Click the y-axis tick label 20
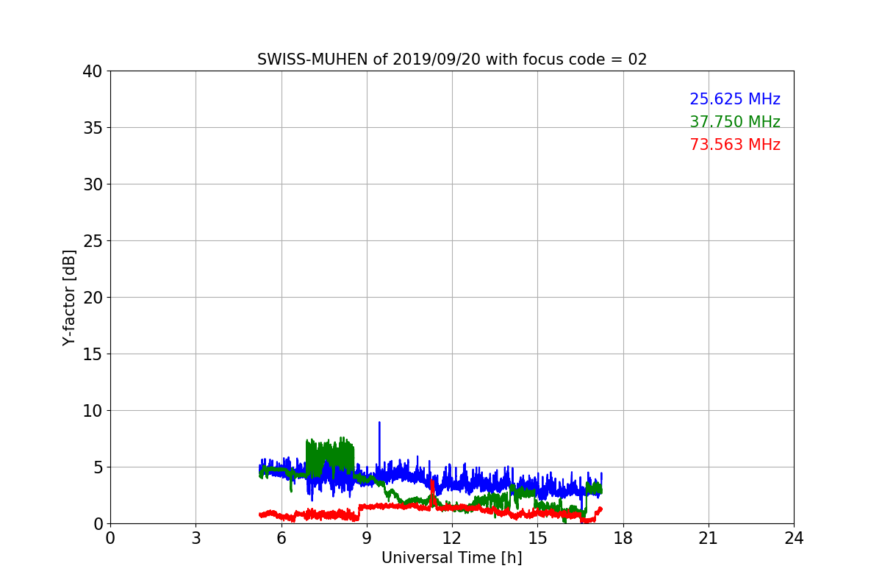 [x=93, y=298]
